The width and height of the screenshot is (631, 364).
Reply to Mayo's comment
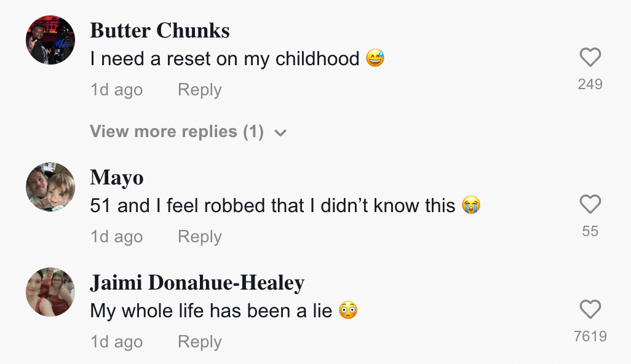[199, 237]
